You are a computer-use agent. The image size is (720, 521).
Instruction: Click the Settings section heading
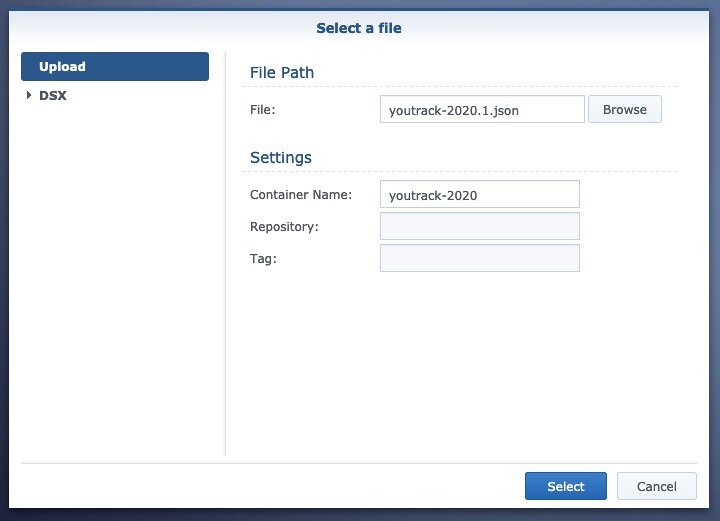[281, 157]
